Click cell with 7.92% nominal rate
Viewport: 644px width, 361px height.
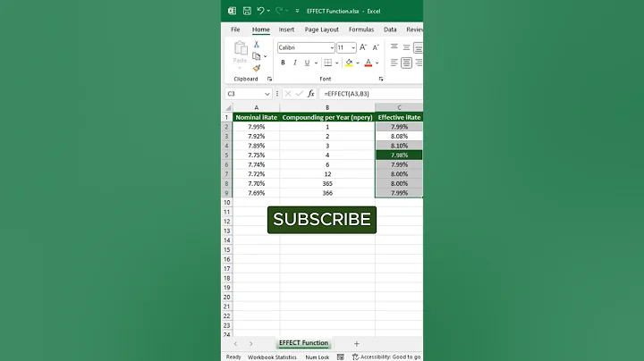[x=257, y=136]
